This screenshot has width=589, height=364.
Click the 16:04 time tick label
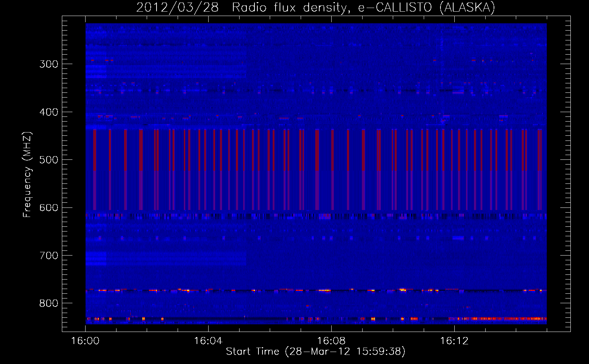coord(208,341)
